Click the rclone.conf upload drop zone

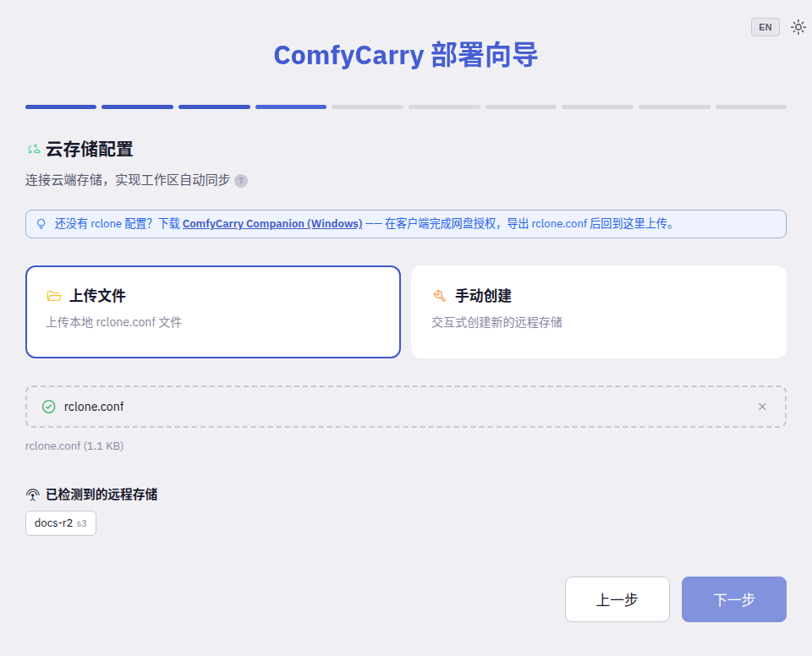click(x=405, y=407)
